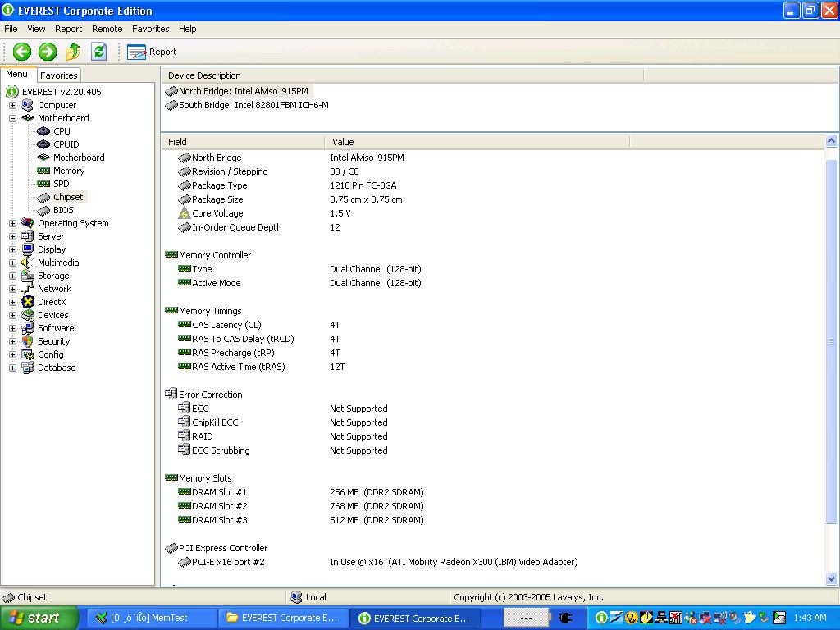Switch to the Favorites tab
The width and height of the screenshot is (840, 630).
tap(59, 75)
